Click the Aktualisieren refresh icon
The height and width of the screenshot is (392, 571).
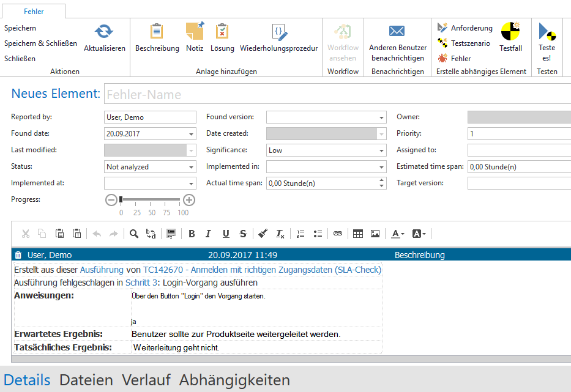coord(105,32)
